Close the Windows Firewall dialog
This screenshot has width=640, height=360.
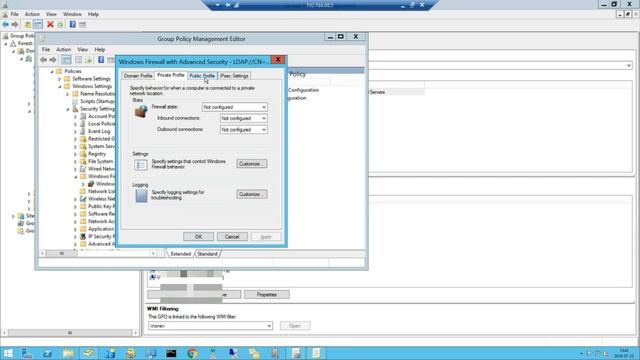[278, 60]
